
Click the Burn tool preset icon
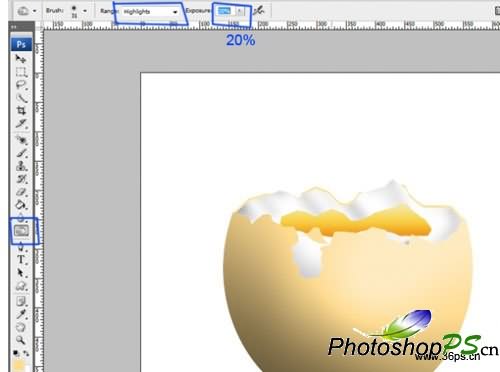pos(23,11)
